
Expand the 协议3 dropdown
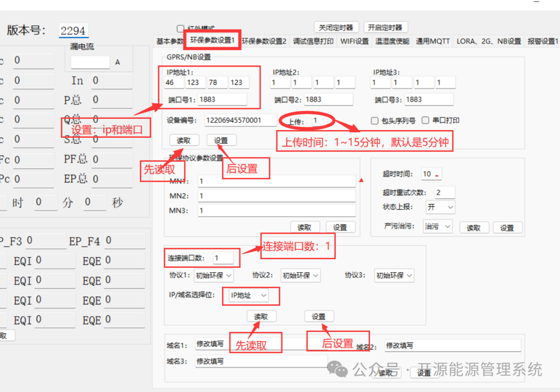(x=393, y=275)
